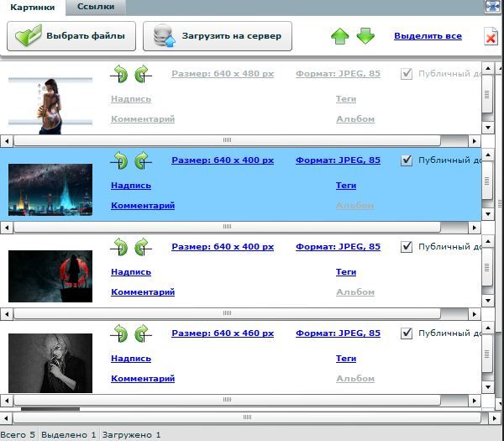Click bottom horizontal scrollbar left arrow
This screenshot has height=441, width=504.
(x=7, y=418)
